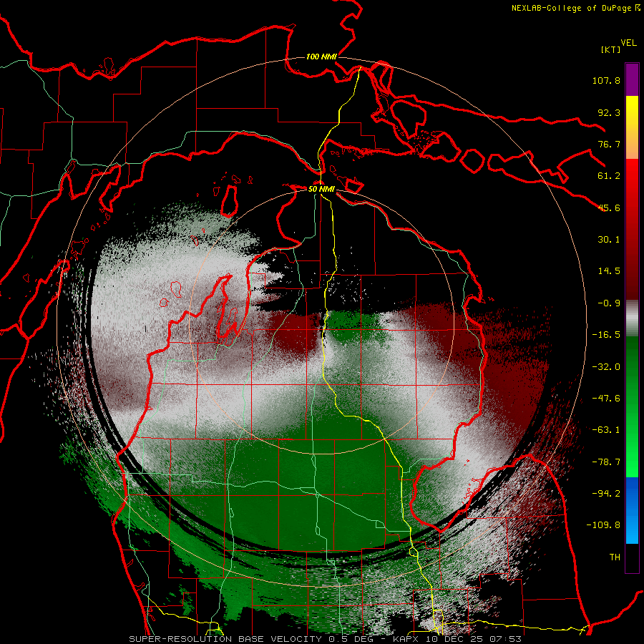Select the -32.0 velocity scale value
This screenshot has height=644, width=644.
coord(606,367)
